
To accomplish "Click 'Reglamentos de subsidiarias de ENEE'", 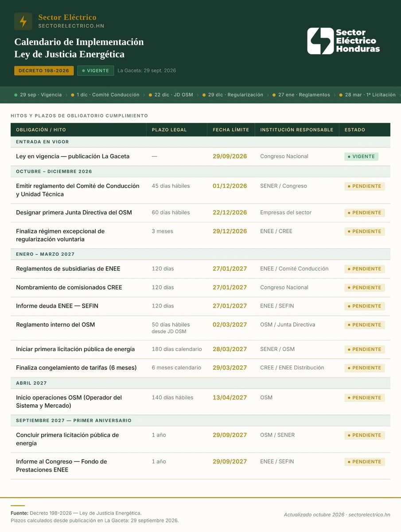I will pos(68,269).
